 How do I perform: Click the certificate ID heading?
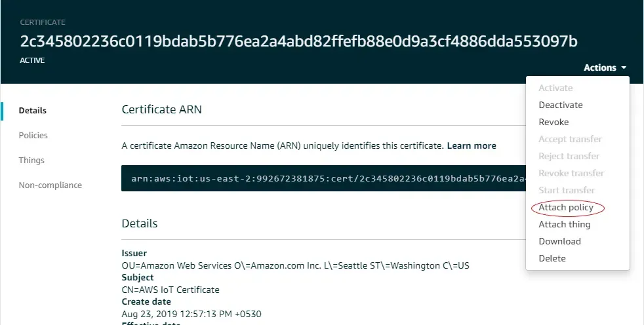click(x=298, y=41)
